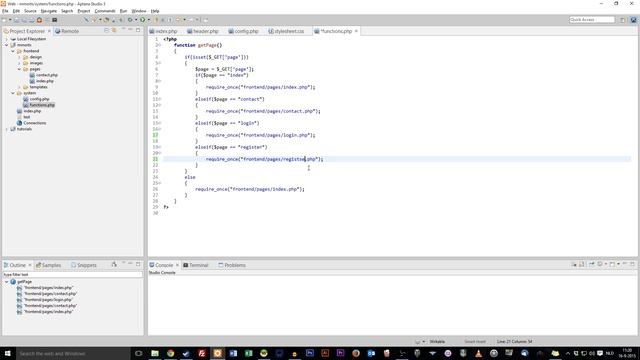Click the Clear Console icon
This screenshot has width=640, height=360.
(574, 264)
